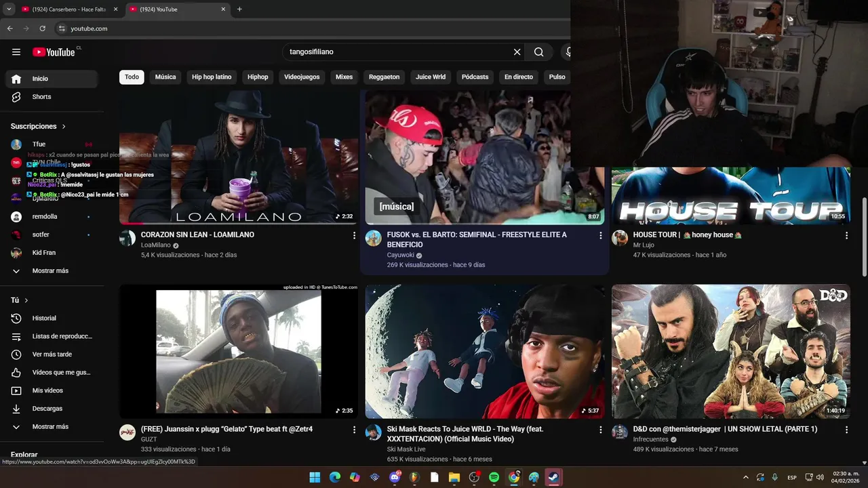Open a new browser tab
This screenshot has width=868, height=488.
(239, 9)
